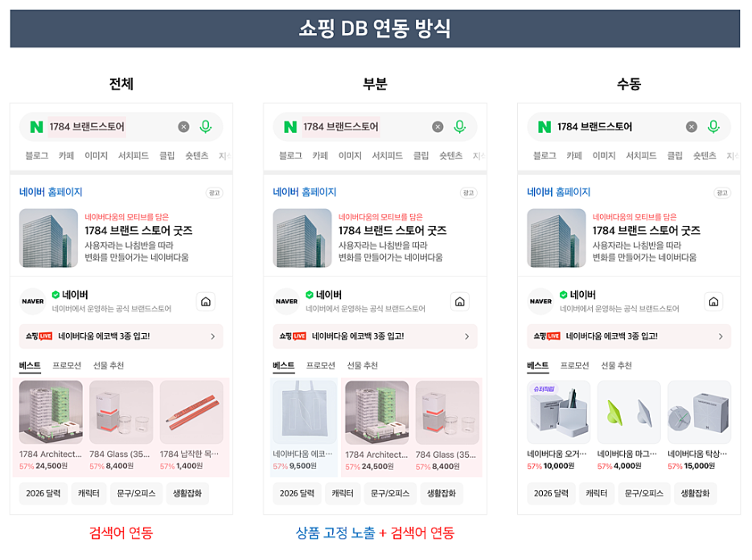Expand 쇼핑 LIVE banner chevron in 수동 panel

721,336
